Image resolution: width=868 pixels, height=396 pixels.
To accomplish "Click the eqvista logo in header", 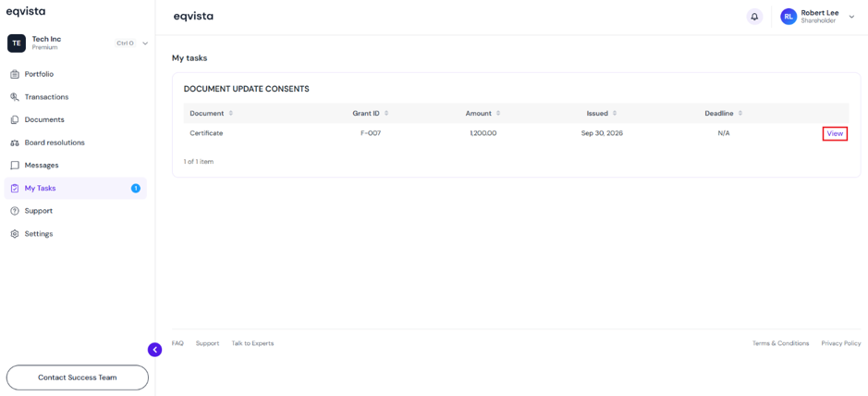I will [193, 17].
